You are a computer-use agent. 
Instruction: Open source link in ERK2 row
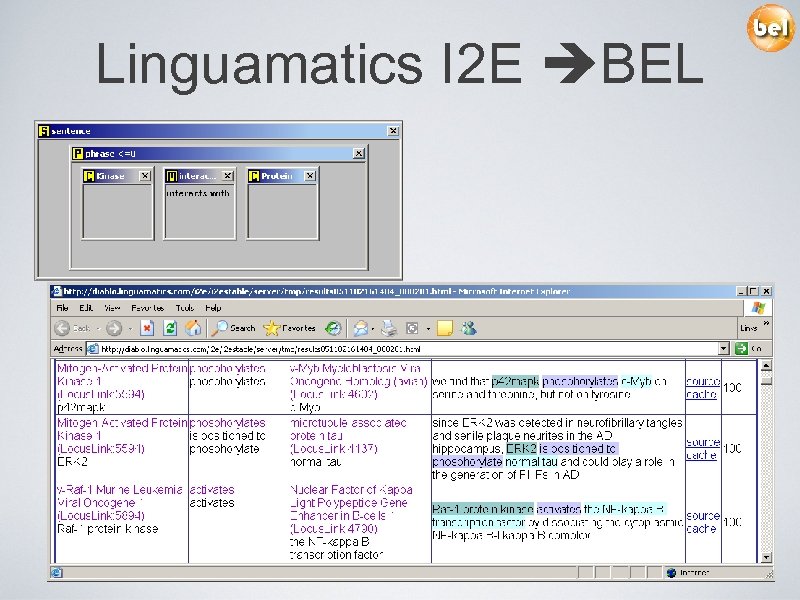(x=703, y=442)
